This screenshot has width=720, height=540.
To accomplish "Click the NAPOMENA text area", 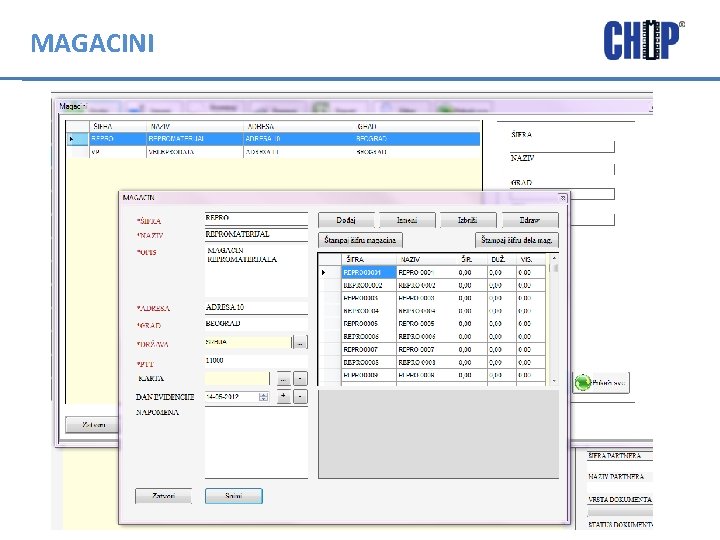I will coord(256,443).
